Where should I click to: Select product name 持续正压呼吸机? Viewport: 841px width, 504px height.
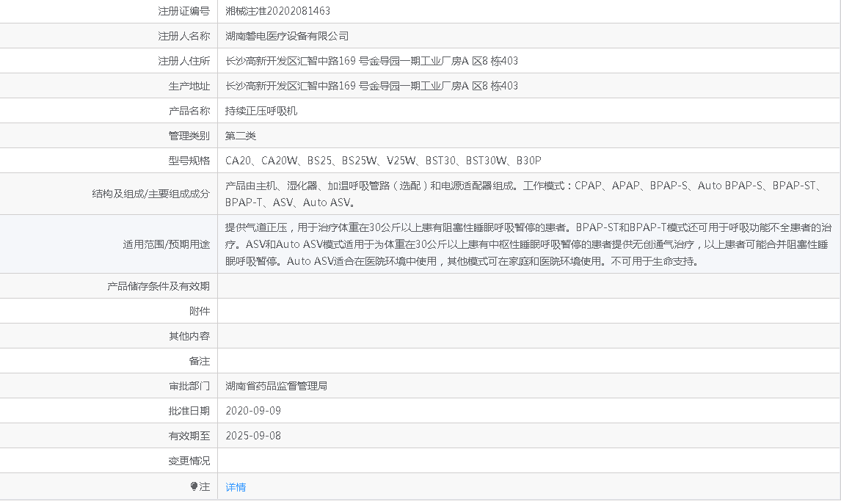(x=261, y=111)
